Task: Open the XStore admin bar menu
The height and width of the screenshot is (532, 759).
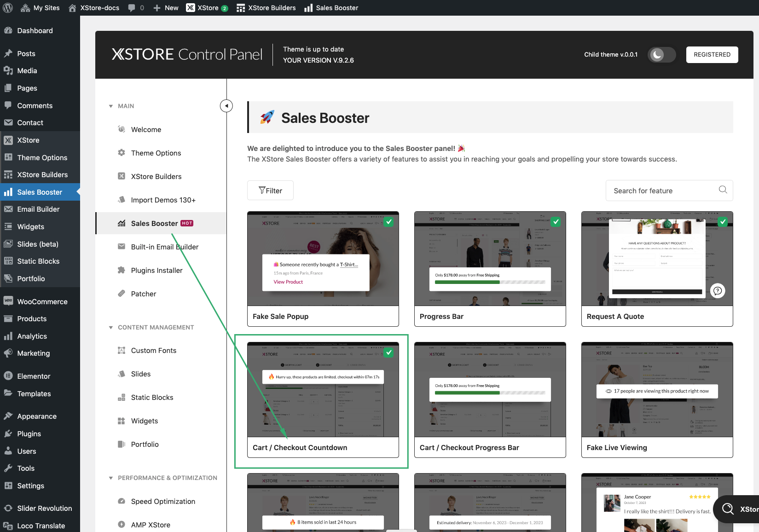Action: coord(207,8)
